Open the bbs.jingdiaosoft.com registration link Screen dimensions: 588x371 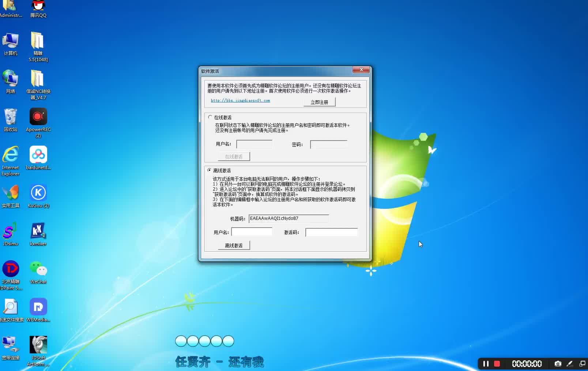tap(240, 101)
